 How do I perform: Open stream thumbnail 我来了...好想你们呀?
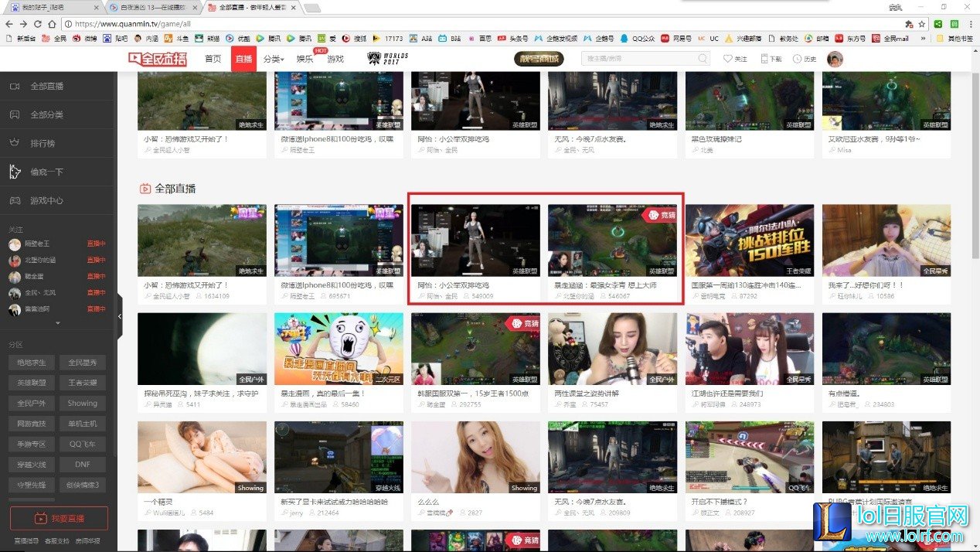pyautogui.click(x=886, y=240)
